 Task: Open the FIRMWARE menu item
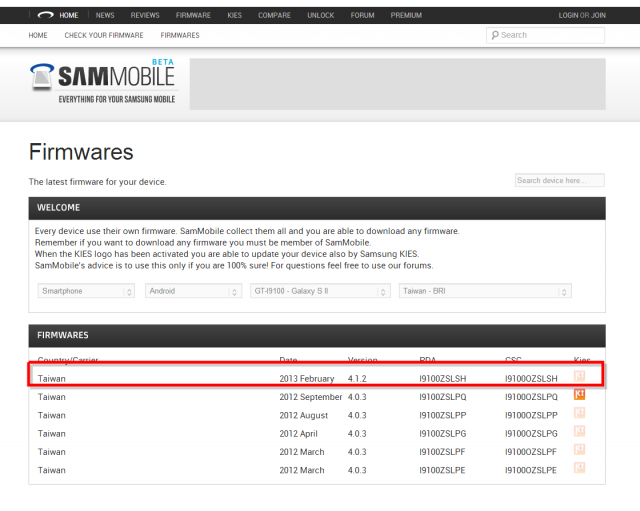coord(193,16)
